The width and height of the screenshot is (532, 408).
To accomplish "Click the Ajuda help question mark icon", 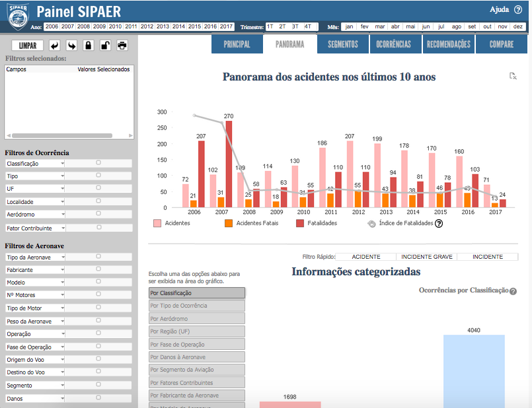I will click(518, 10).
